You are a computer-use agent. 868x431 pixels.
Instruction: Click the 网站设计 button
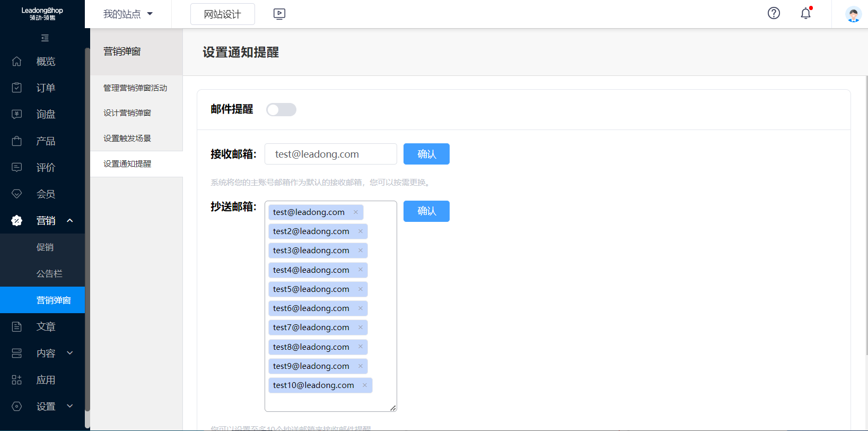click(222, 14)
